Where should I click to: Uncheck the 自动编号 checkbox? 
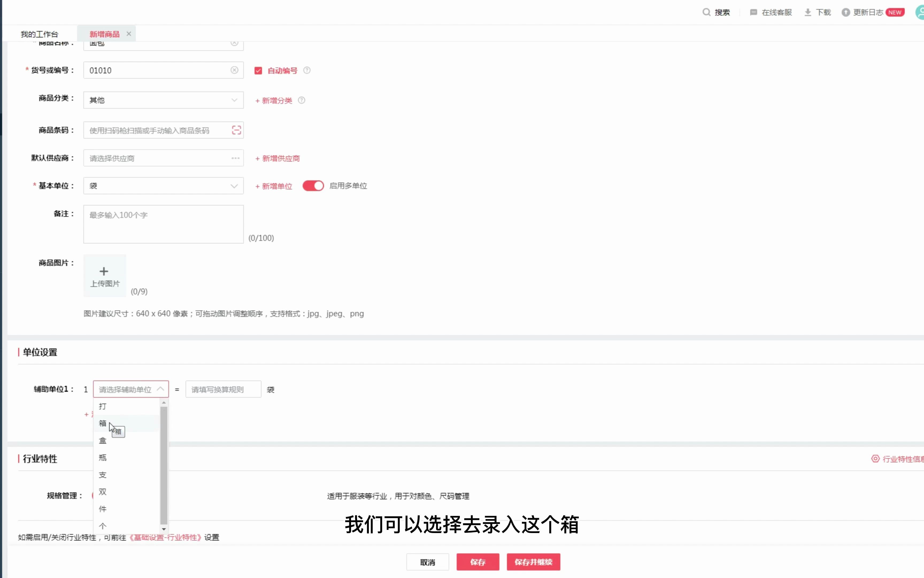click(x=258, y=70)
